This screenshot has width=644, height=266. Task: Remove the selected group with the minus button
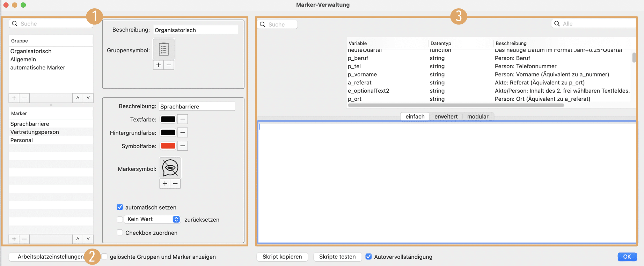coord(24,98)
